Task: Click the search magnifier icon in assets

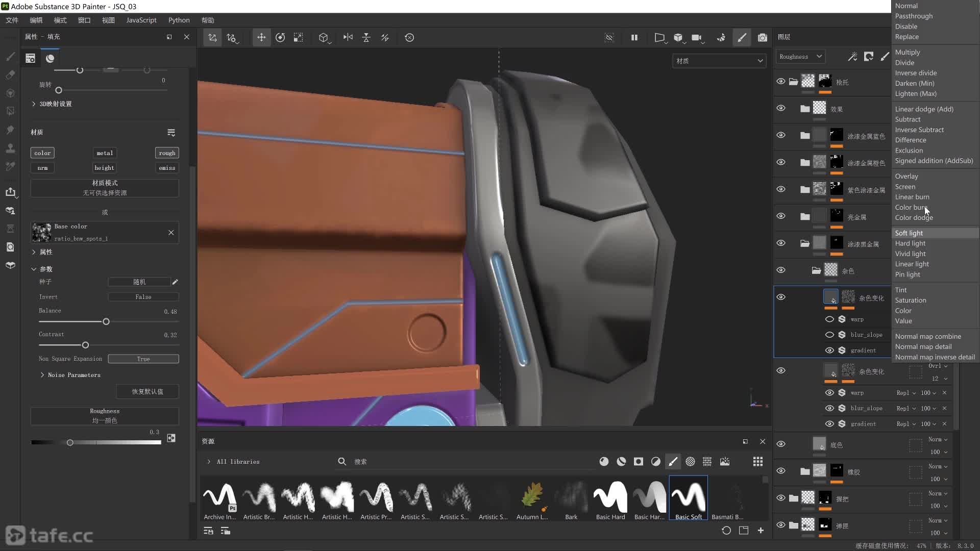Action: pyautogui.click(x=342, y=461)
